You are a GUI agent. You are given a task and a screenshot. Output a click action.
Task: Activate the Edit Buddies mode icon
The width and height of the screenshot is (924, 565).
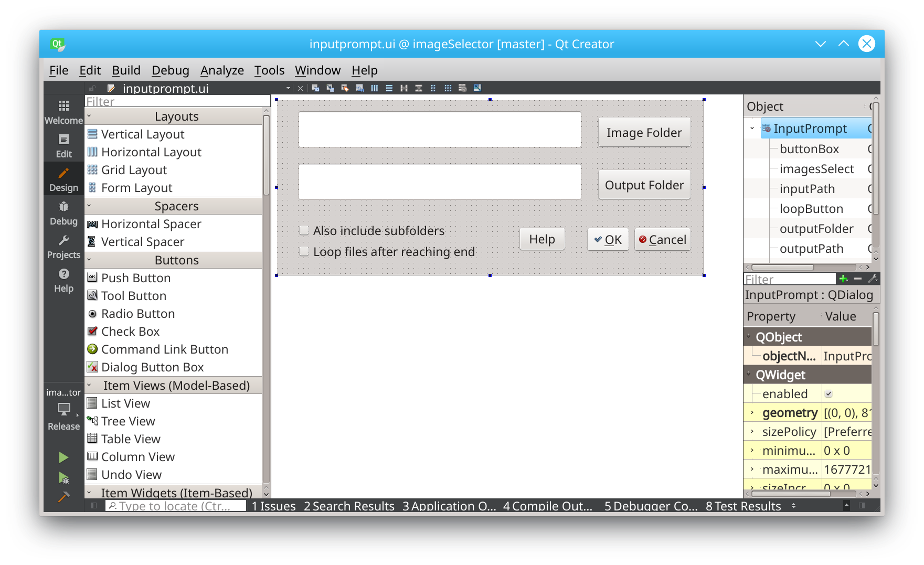click(345, 88)
